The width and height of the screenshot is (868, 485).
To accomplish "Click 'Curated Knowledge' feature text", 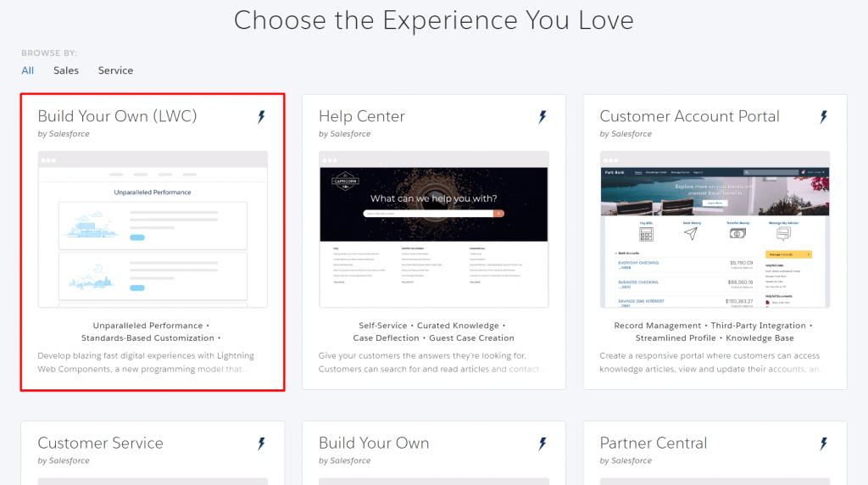I will tap(459, 326).
